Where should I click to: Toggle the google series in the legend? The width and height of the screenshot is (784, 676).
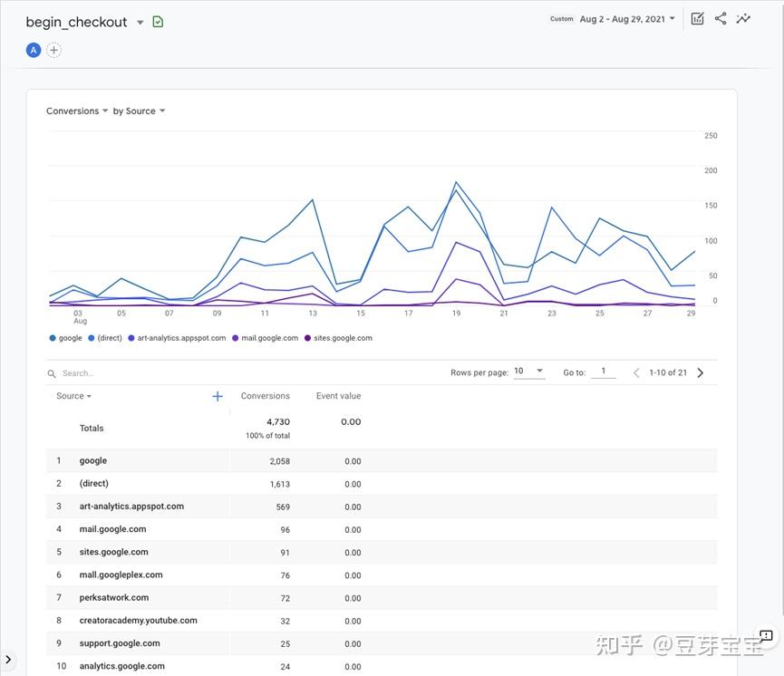pyautogui.click(x=65, y=337)
